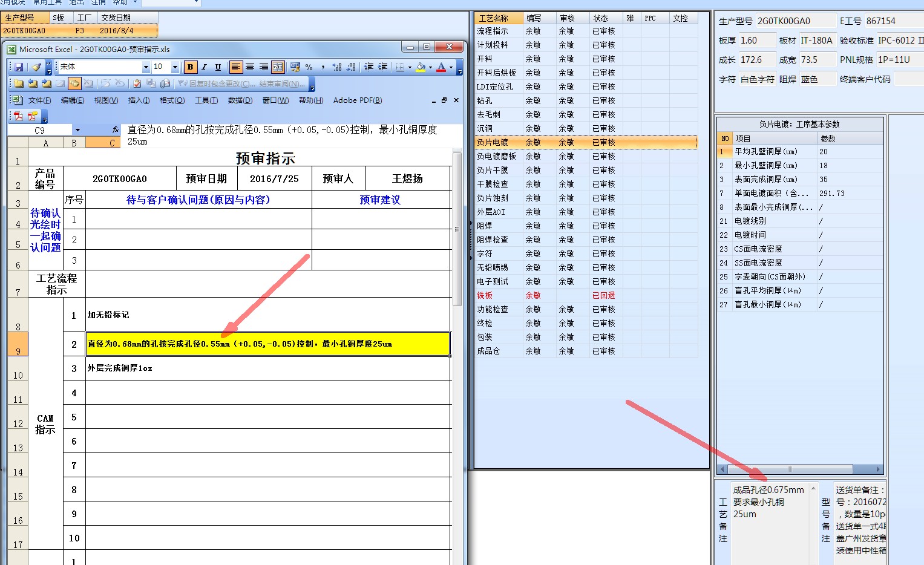Select the Format Painter brush icon
924x565 pixels.
(x=36, y=67)
